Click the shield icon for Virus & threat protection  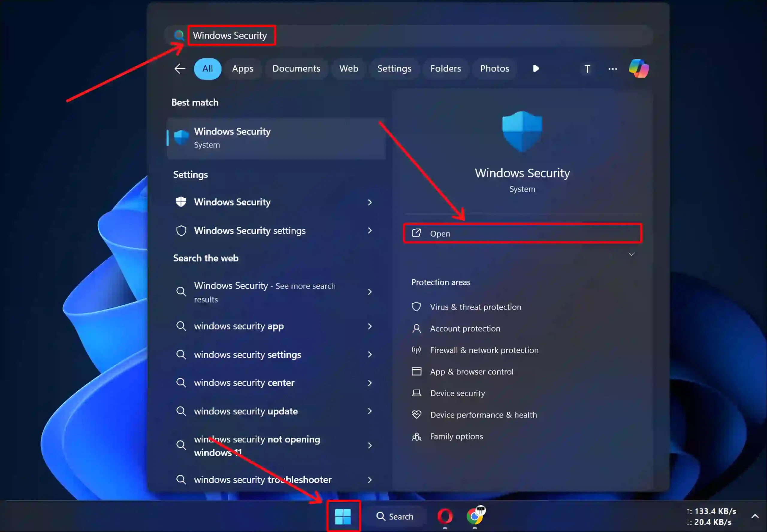(x=416, y=307)
